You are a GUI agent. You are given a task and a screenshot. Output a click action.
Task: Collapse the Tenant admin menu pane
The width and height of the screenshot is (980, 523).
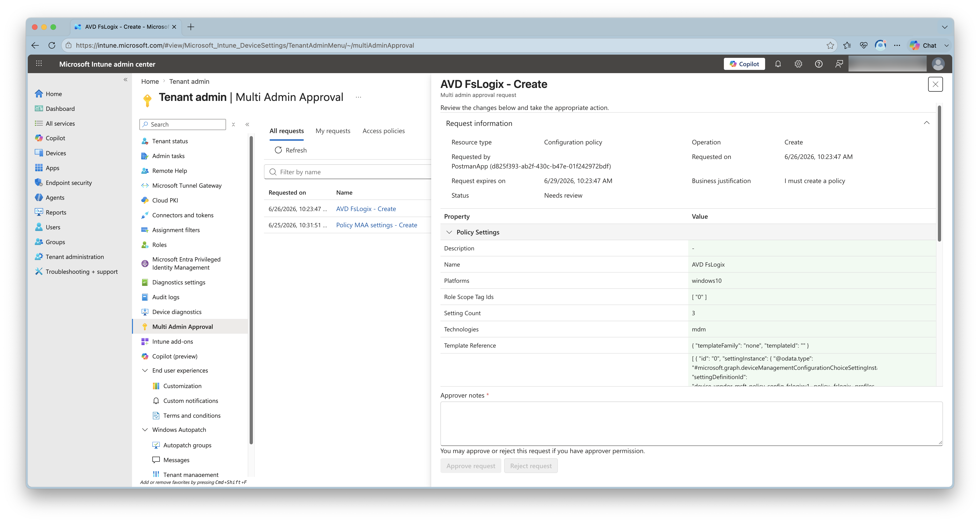pyautogui.click(x=247, y=124)
